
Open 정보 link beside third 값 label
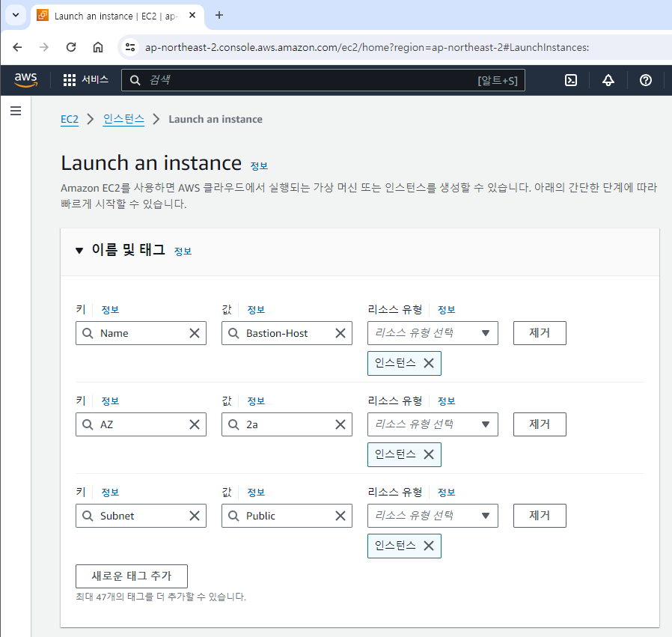tap(256, 493)
